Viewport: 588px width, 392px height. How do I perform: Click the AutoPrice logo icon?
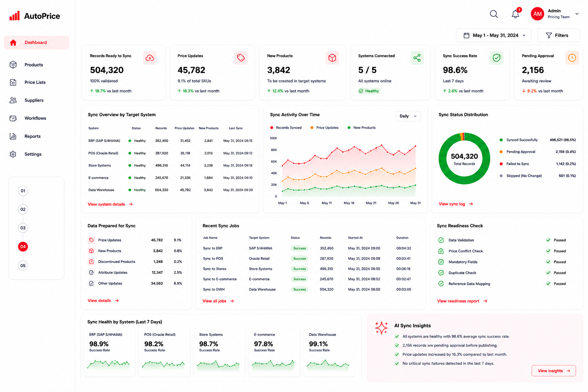point(15,16)
